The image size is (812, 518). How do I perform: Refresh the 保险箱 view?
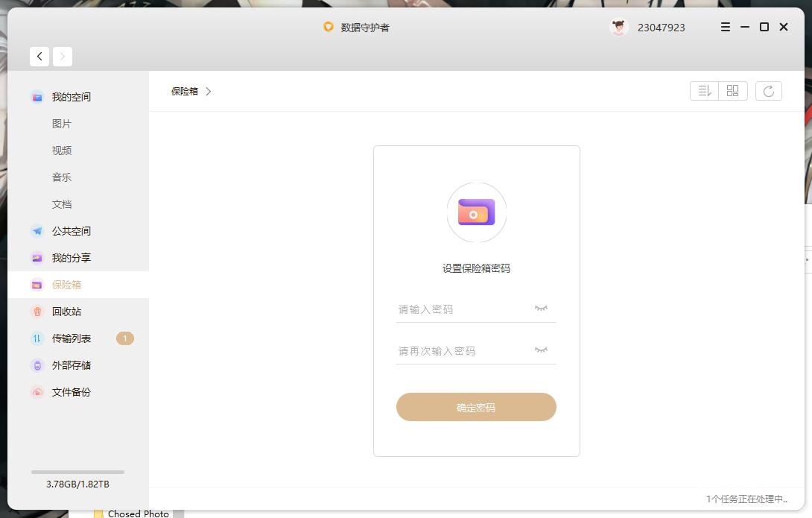769,90
